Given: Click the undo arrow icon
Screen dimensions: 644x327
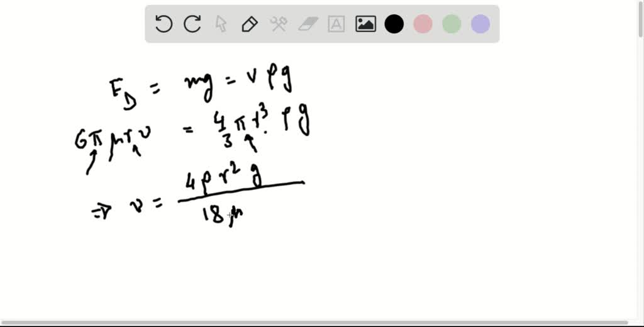Looking at the screenshot, I should click(164, 24).
